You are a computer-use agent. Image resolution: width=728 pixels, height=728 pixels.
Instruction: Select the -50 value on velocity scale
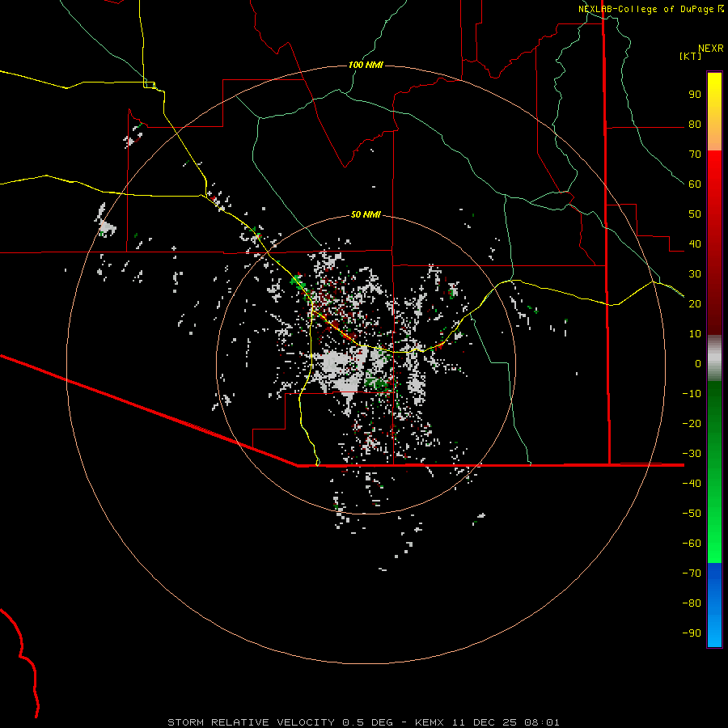(x=692, y=514)
